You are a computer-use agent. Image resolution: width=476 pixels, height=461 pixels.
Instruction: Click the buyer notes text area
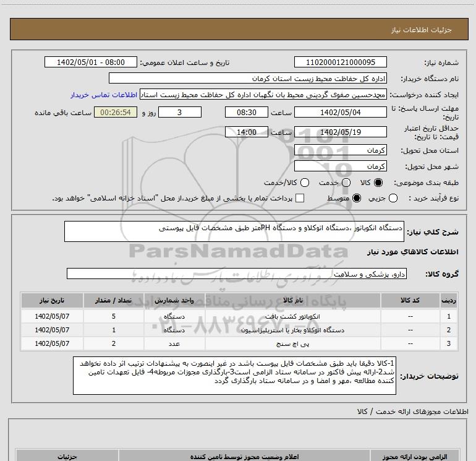tap(234, 376)
